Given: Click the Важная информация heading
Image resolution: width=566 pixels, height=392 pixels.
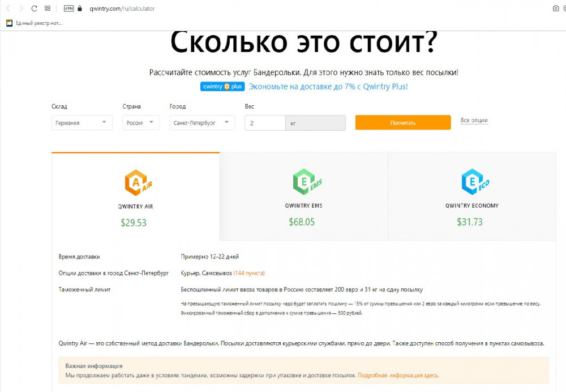Looking at the screenshot, I should tap(94, 366).
